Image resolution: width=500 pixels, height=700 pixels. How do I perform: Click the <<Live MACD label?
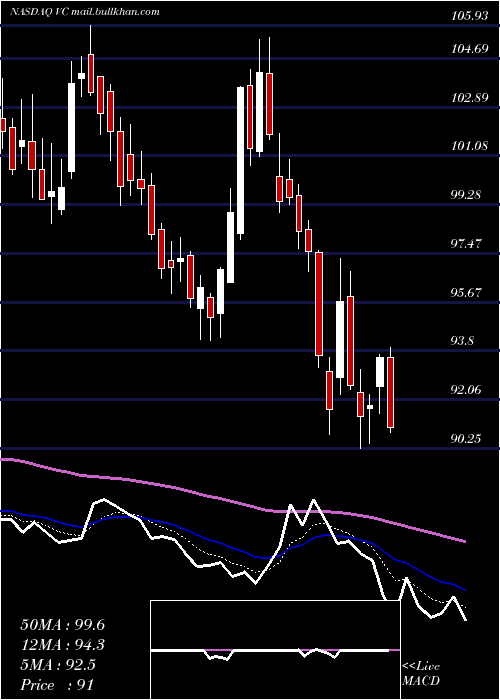point(421,674)
